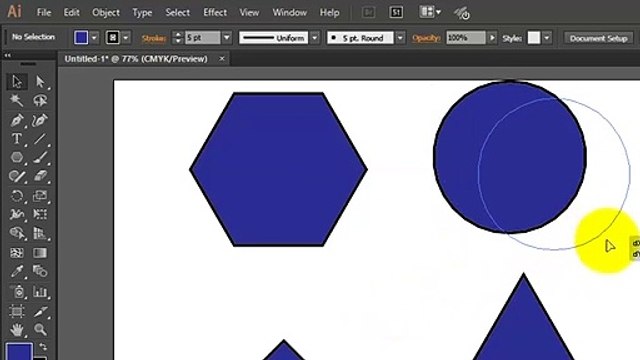Open the Window menu
640x360 pixels.
pyautogui.click(x=289, y=13)
